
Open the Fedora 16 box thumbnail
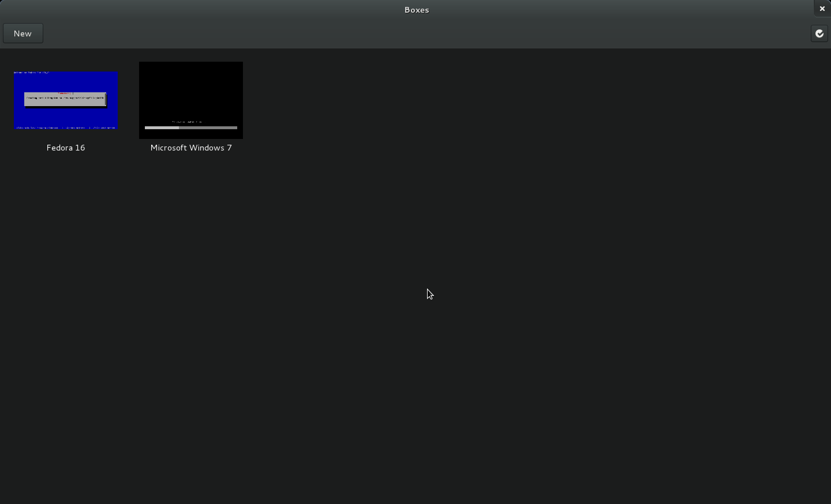(x=66, y=100)
